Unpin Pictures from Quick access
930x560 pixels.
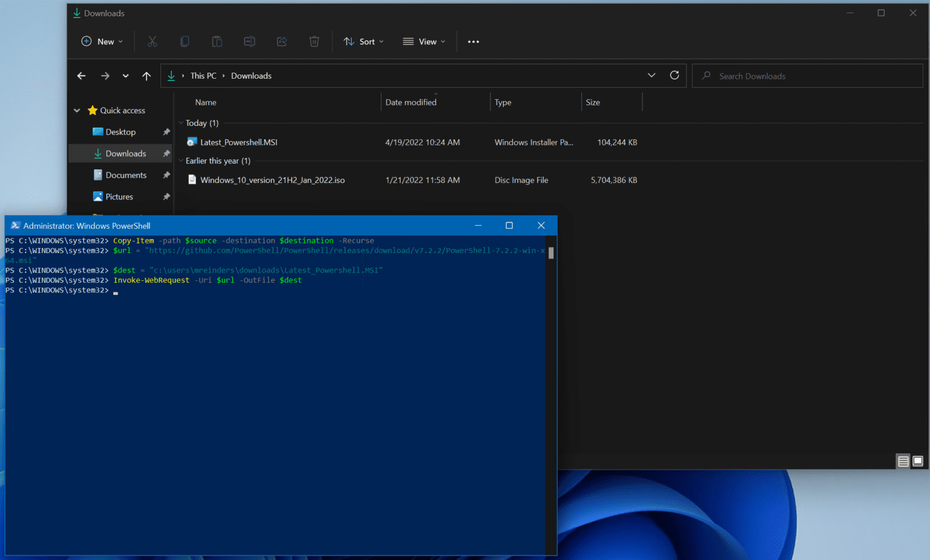(x=167, y=196)
